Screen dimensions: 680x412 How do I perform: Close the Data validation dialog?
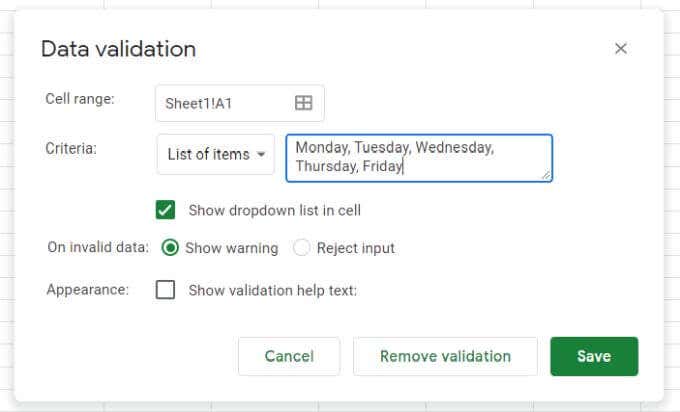coord(620,49)
